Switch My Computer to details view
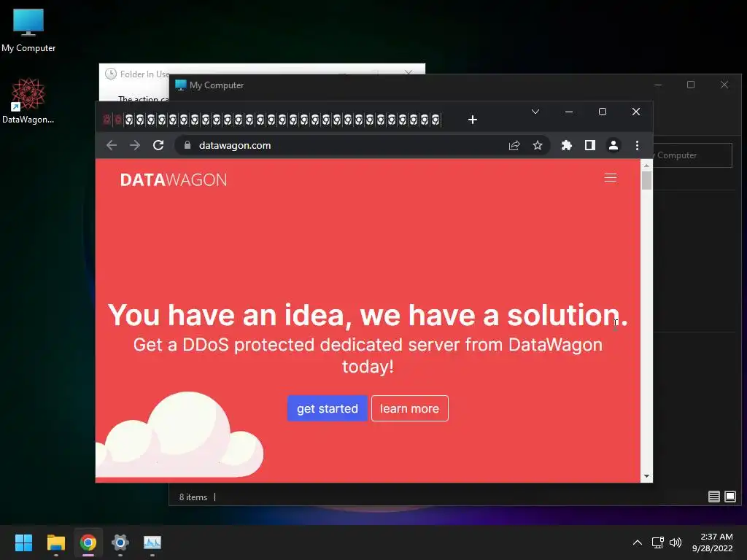747x560 pixels. coord(713,497)
